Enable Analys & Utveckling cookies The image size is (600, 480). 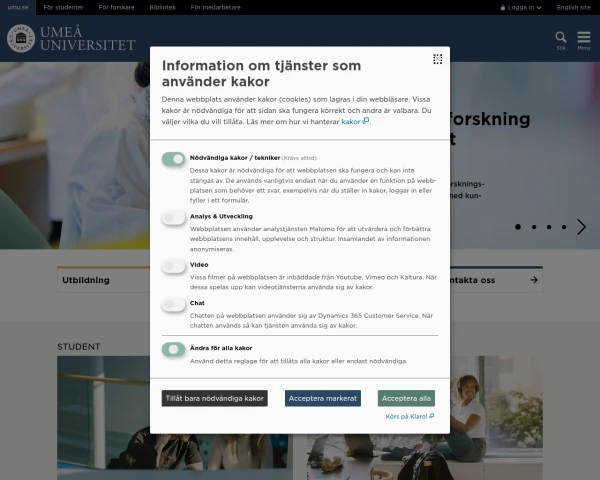coord(173,217)
